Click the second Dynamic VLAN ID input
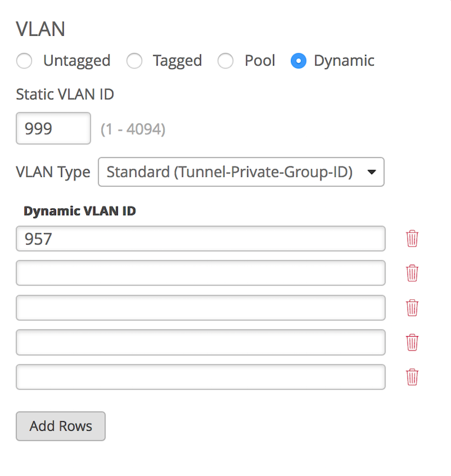451x476 pixels. click(x=201, y=273)
